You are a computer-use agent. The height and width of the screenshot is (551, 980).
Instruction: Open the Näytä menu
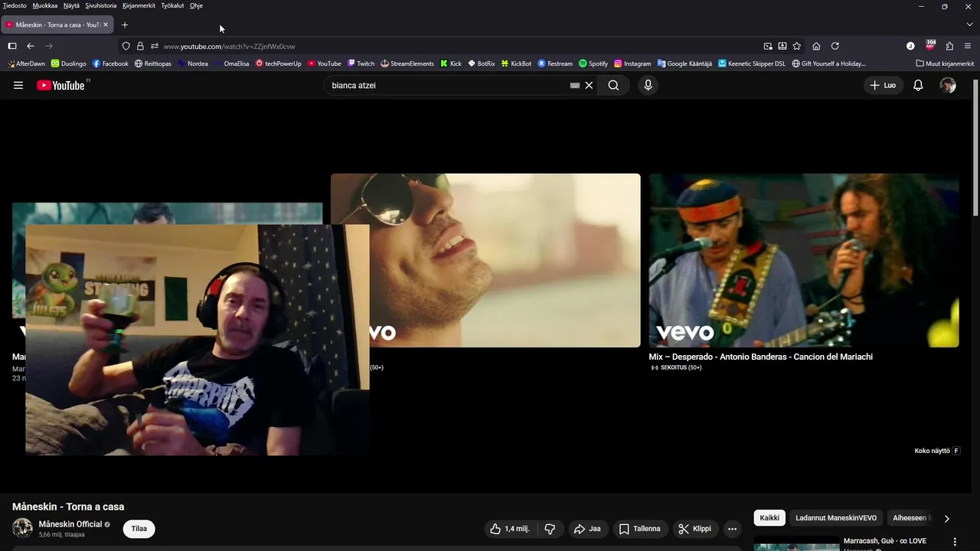pos(71,5)
